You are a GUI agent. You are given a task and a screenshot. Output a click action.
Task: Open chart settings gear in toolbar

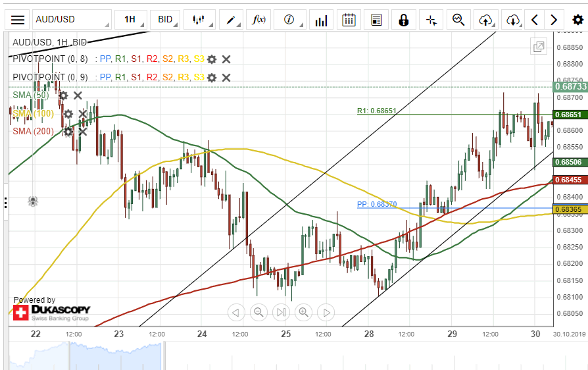click(577, 20)
